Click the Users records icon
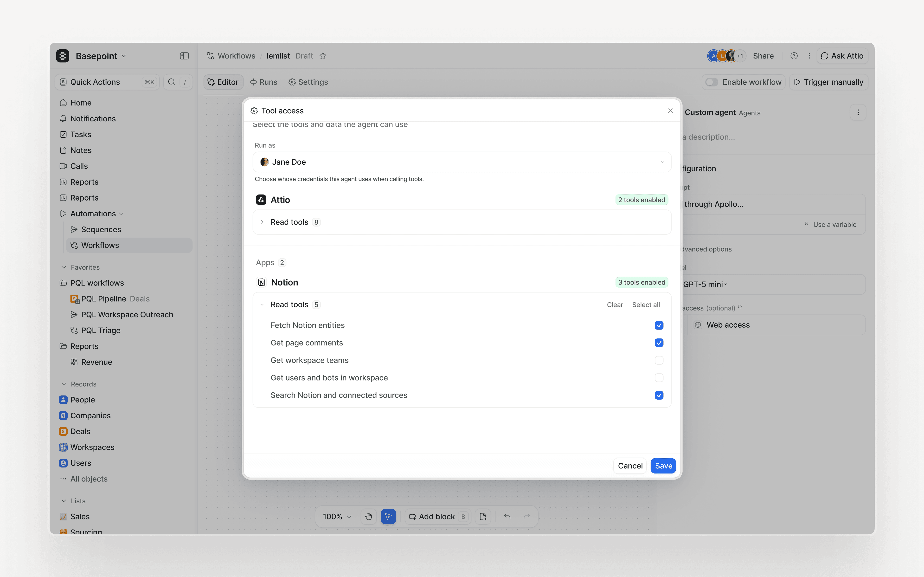Viewport: 924px width, 577px height. [x=63, y=463]
